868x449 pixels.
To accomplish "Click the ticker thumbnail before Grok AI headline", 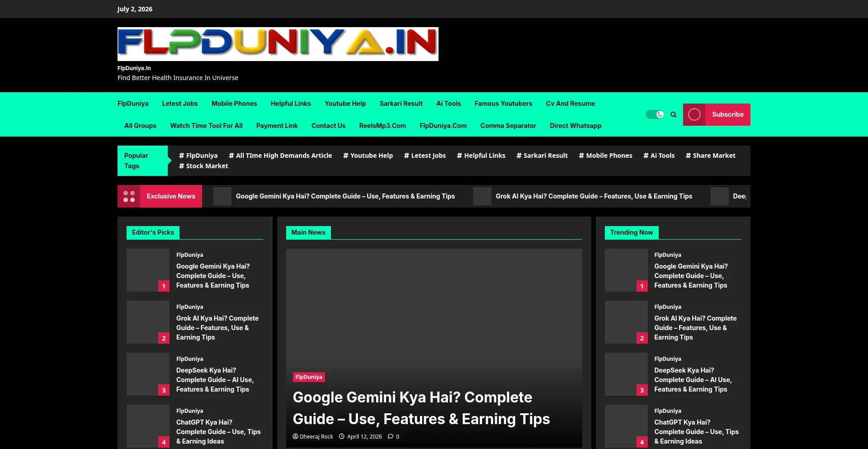I will 482,196.
